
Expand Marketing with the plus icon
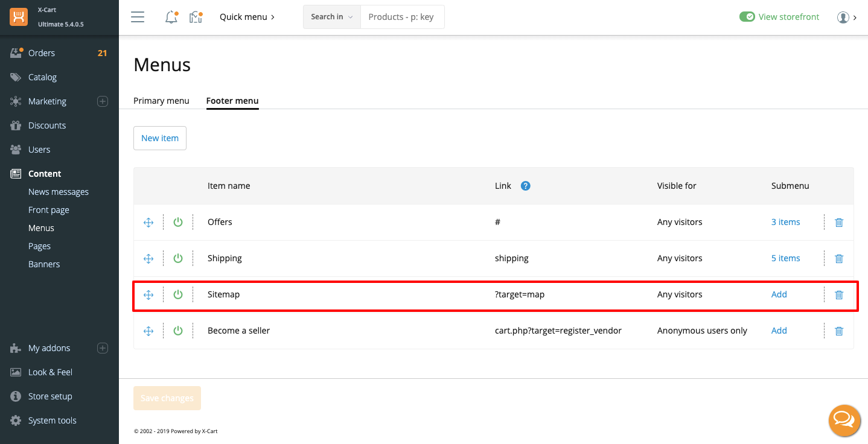point(103,101)
